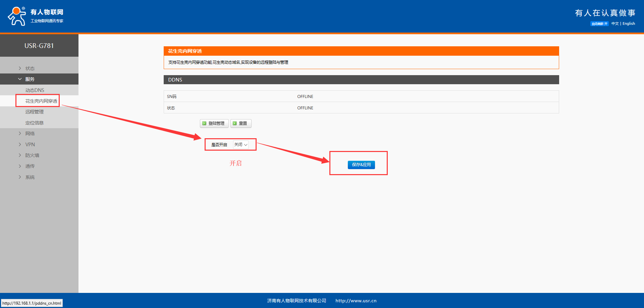Click the green icon on 重置 button
Screen dimensions: 644x308
pos(235,123)
